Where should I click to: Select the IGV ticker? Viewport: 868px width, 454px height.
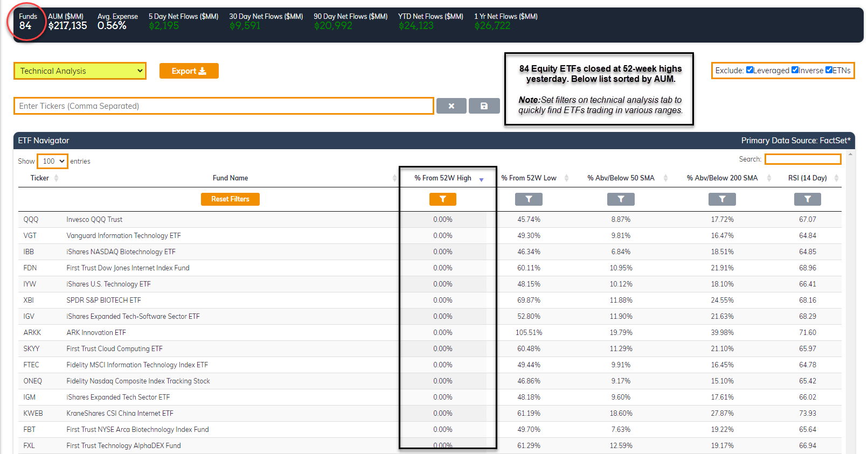tap(29, 317)
